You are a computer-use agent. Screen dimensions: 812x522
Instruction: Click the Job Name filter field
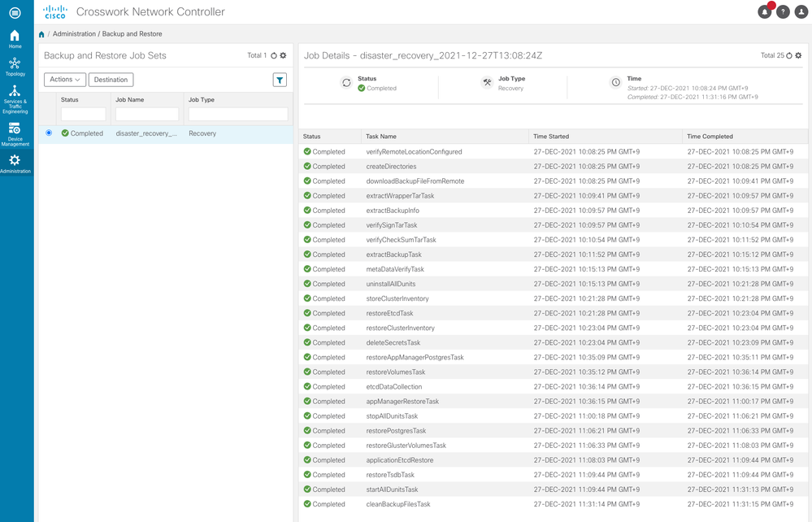(x=147, y=114)
